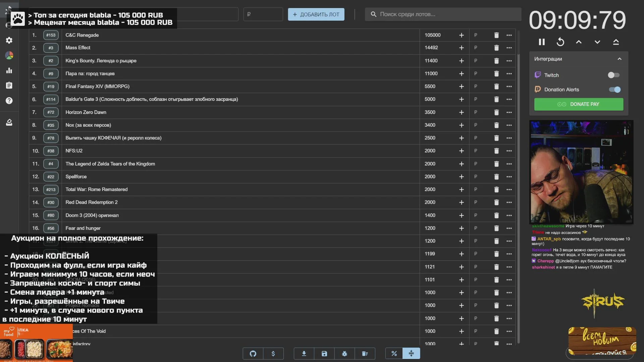
Task: Open the bar chart statistics page in sidebar
Action: [x=9, y=70]
